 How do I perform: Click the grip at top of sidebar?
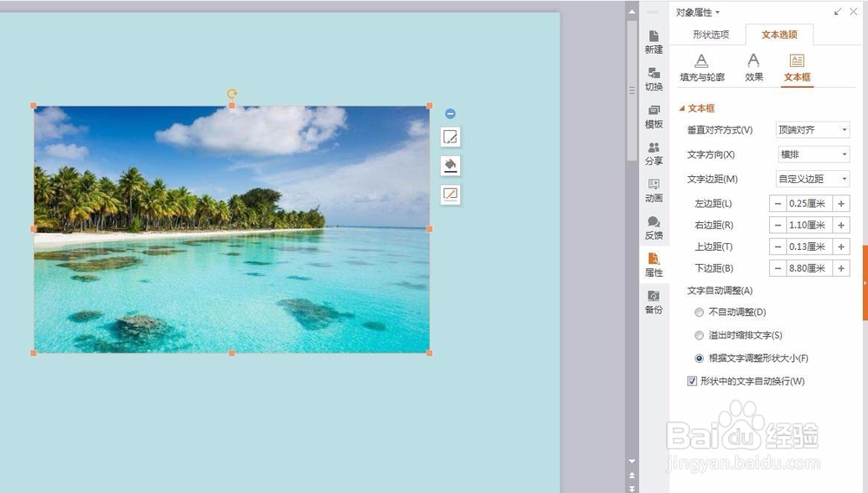click(x=654, y=12)
